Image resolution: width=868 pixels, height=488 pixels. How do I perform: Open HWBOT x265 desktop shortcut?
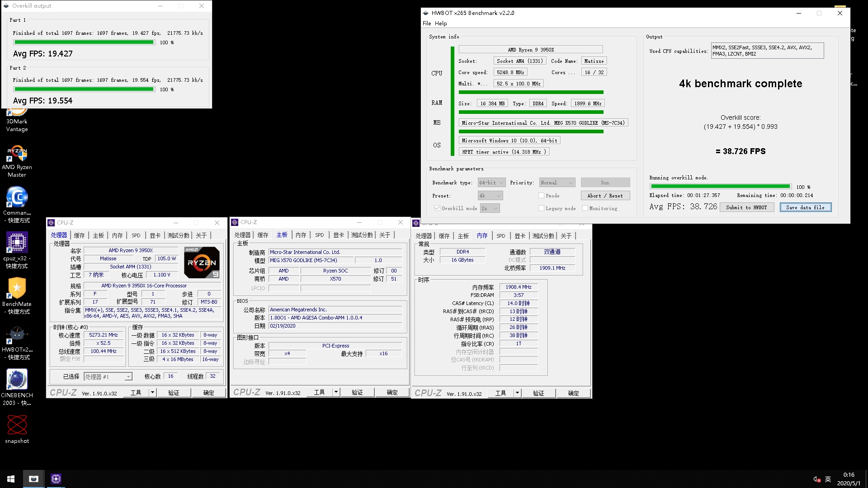(x=17, y=342)
